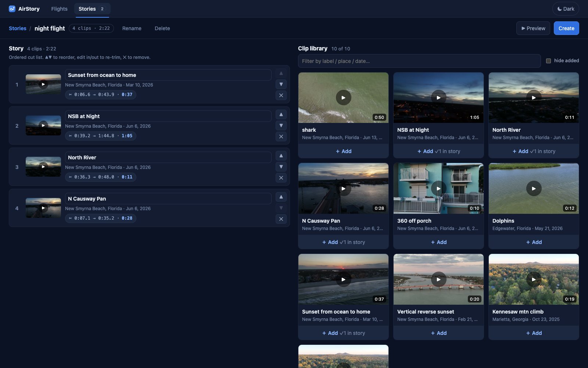Add Vertical reverse sunset to story
Viewport: 588px width, 368px height.
tap(438, 333)
